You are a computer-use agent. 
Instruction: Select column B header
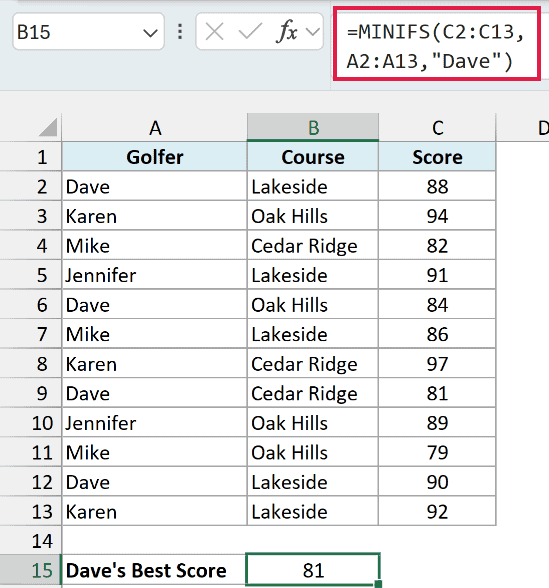[313, 128]
